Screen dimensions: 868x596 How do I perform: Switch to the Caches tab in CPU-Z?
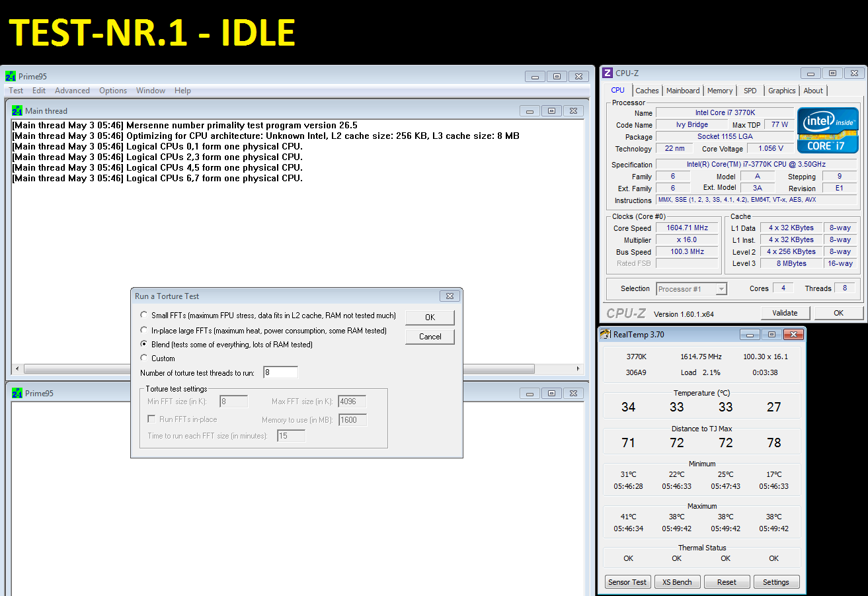pyautogui.click(x=647, y=91)
